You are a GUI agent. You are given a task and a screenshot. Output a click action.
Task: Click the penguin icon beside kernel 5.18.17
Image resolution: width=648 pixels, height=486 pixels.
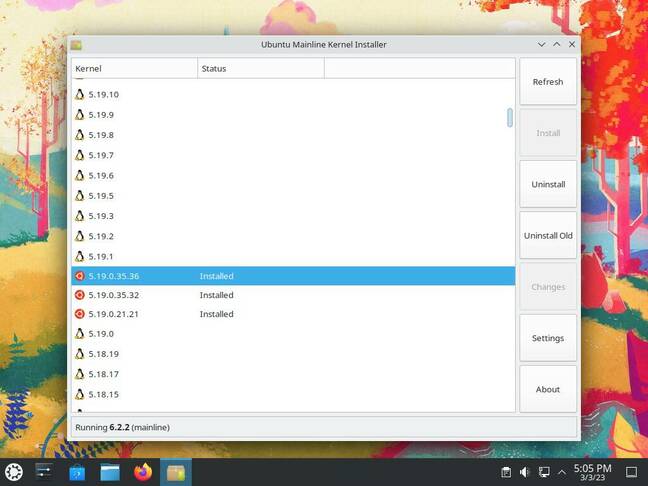[80, 374]
